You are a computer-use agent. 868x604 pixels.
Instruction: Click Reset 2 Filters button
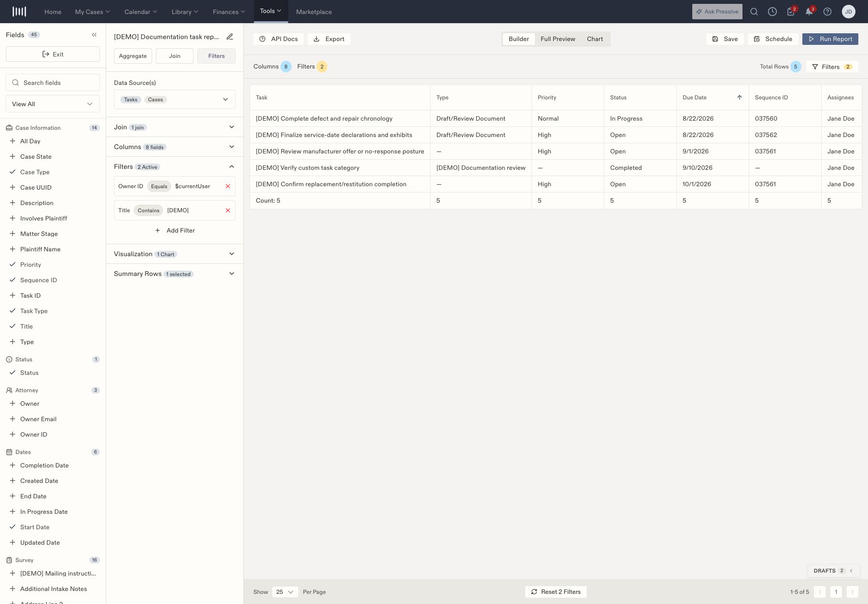pyautogui.click(x=556, y=592)
